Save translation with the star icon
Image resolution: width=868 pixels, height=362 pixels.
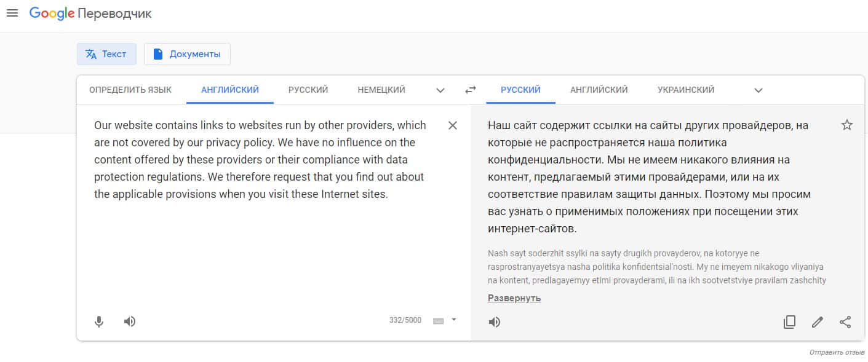pos(847,125)
